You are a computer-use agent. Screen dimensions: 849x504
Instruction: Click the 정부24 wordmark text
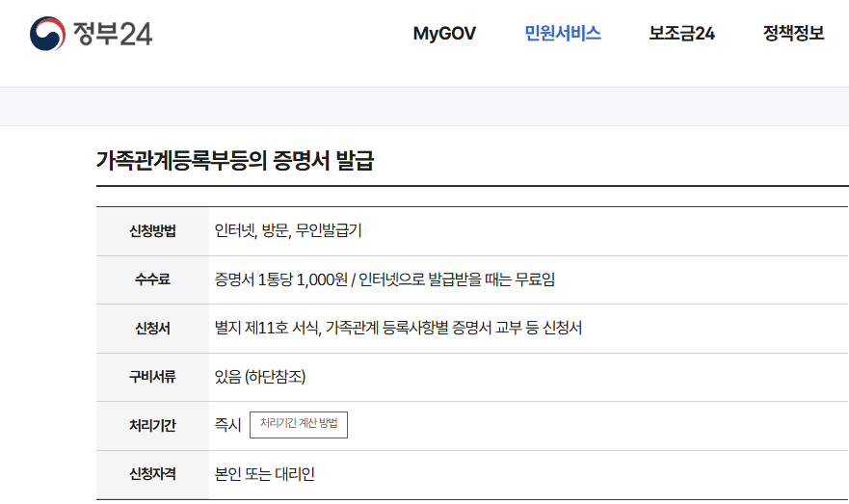[113, 34]
